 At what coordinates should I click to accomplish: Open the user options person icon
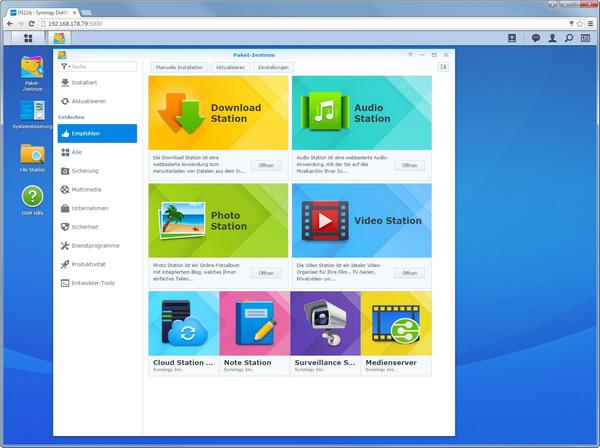pos(552,38)
